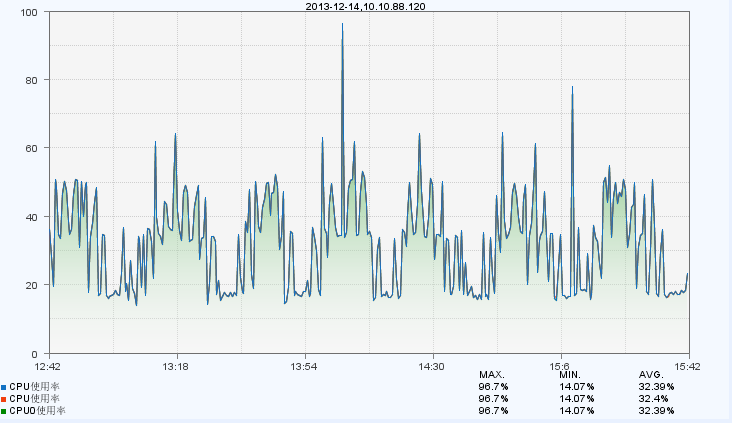Viewport: 732px width, 423px height.
Task: Select the CPU0使用率 legend label
Action: (37, 411)
